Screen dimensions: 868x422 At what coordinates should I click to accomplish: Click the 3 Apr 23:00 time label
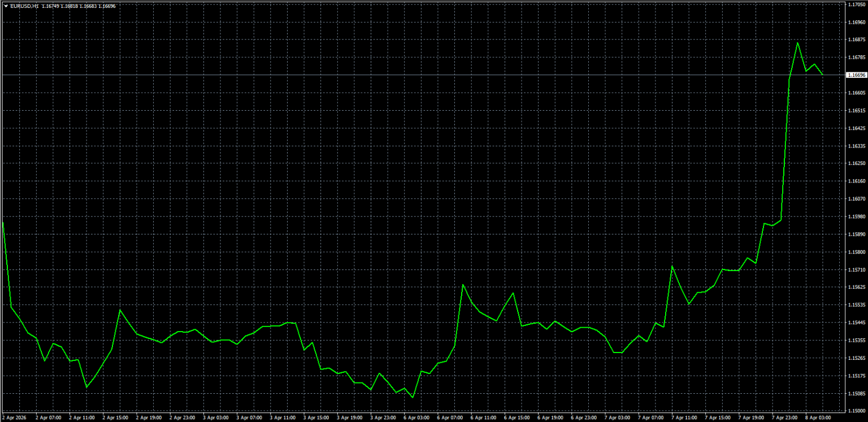click(x=383, y=418)
